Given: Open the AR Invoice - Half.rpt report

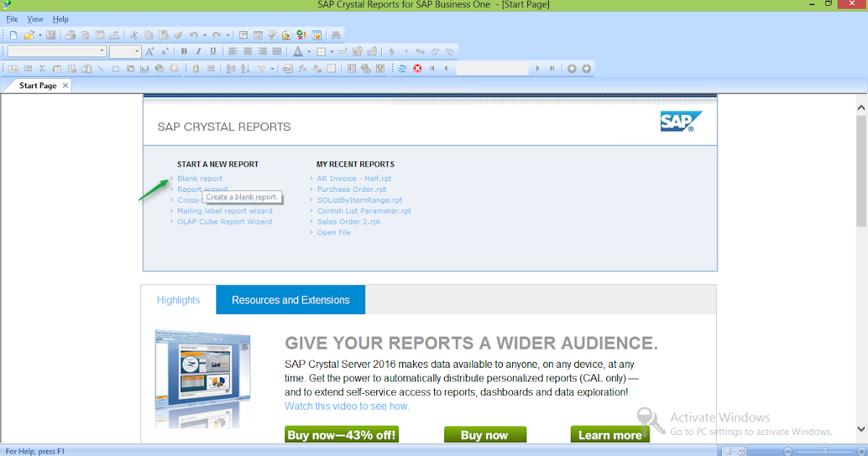Looking at the screenshot, I should (x=354, y=178).
